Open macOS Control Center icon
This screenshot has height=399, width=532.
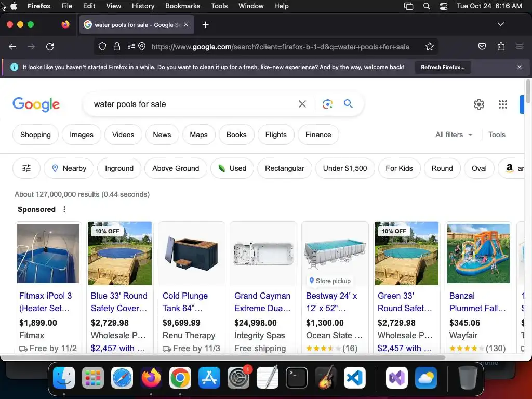coord(444,6)
